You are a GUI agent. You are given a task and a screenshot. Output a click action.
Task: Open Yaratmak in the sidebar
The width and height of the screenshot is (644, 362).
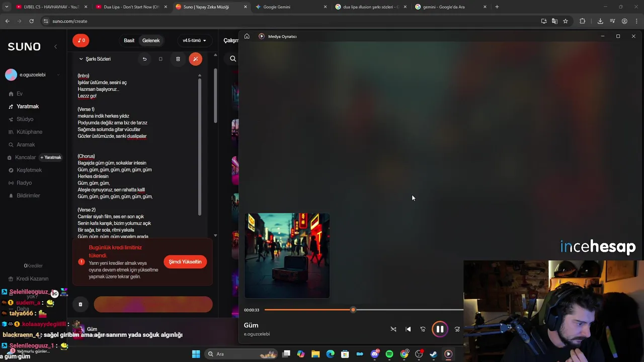coord(28,107)
